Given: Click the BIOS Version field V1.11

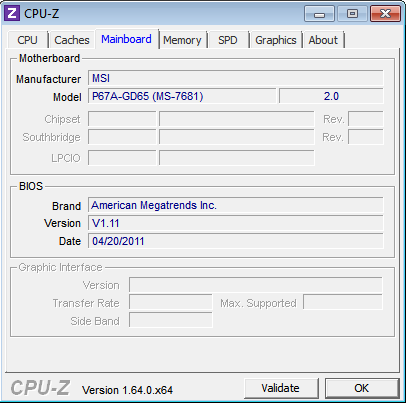Looking at the screenshot, I should [236, 223].
